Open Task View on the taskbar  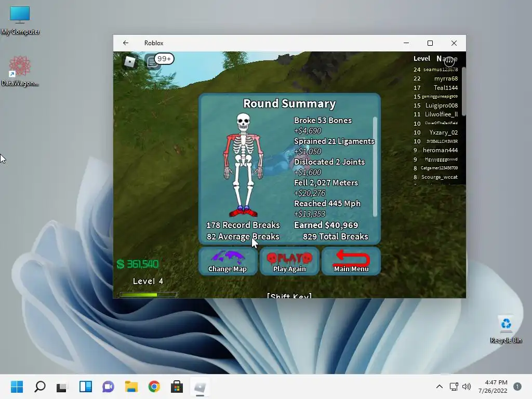pos(62,387)
